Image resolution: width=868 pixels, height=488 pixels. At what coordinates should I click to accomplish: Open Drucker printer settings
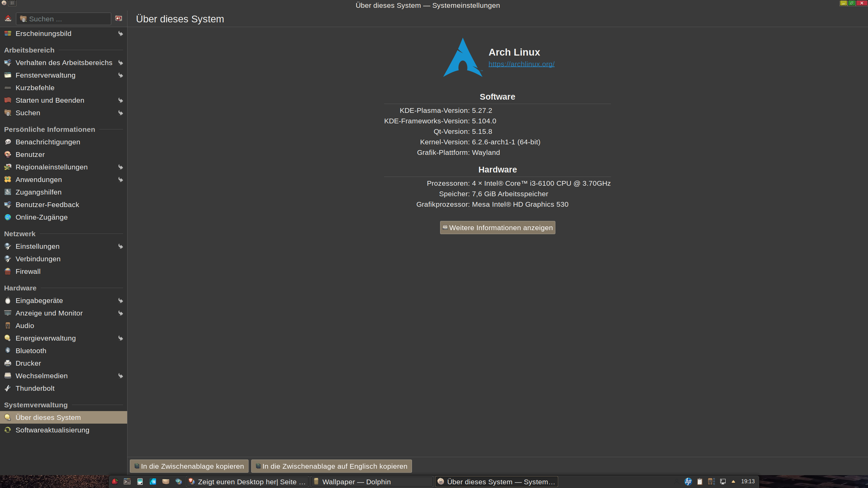coord(28,363)
